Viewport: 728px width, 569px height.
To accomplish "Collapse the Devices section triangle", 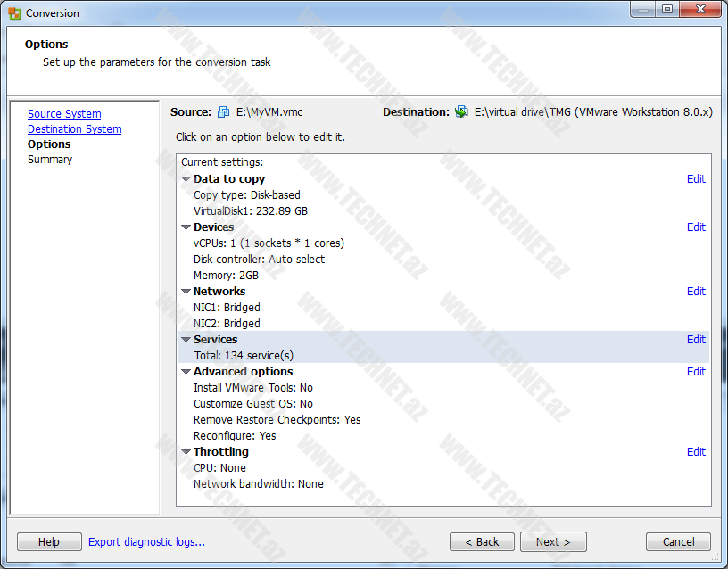I will click(x=186, y=227).
